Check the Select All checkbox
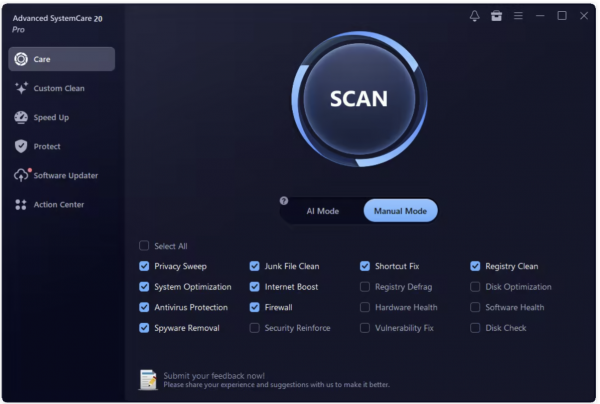 click(144, 246)
